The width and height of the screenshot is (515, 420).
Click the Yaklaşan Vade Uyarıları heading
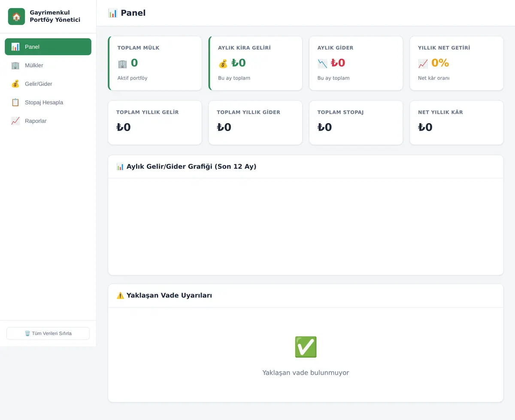[x=169, y=295]
